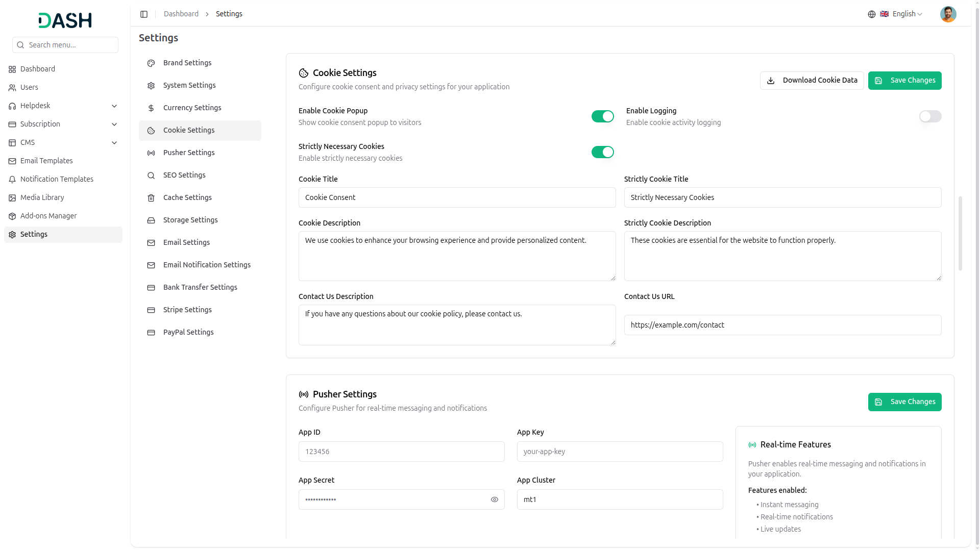This screenshot has height=551, width=980.
Task: Click the Cache Settings trash icon
Action: coord(151,198)
